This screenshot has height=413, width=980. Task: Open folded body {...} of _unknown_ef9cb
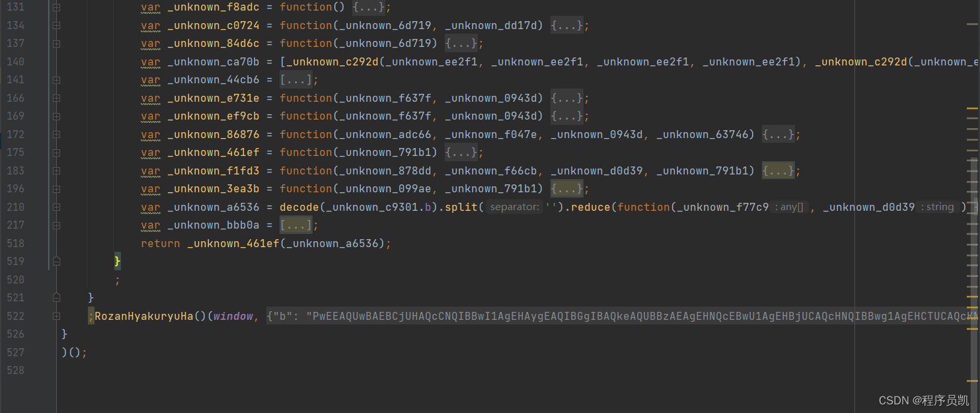click(567, 116)
